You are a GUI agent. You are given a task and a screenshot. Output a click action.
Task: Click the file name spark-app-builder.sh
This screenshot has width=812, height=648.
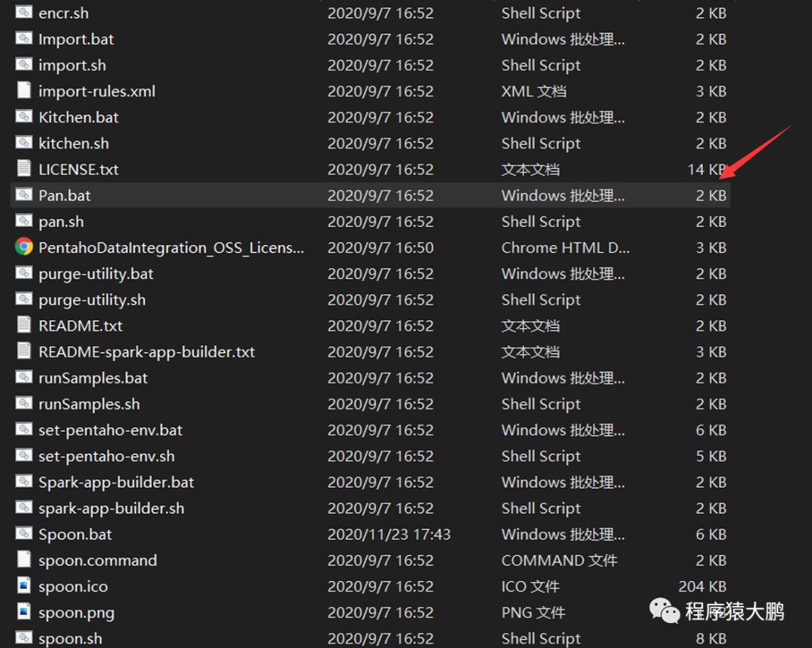[111, 509]
